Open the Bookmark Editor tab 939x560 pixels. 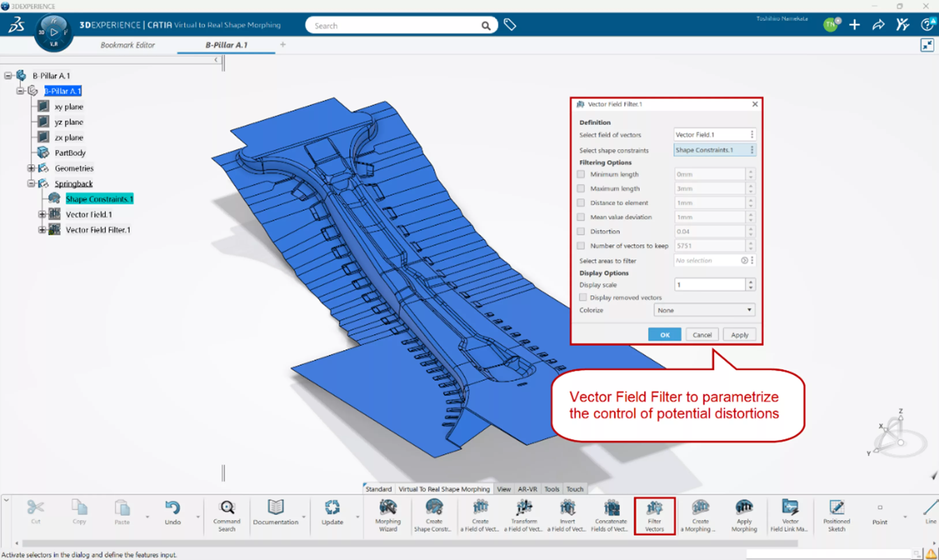click(x=127, y=45)
